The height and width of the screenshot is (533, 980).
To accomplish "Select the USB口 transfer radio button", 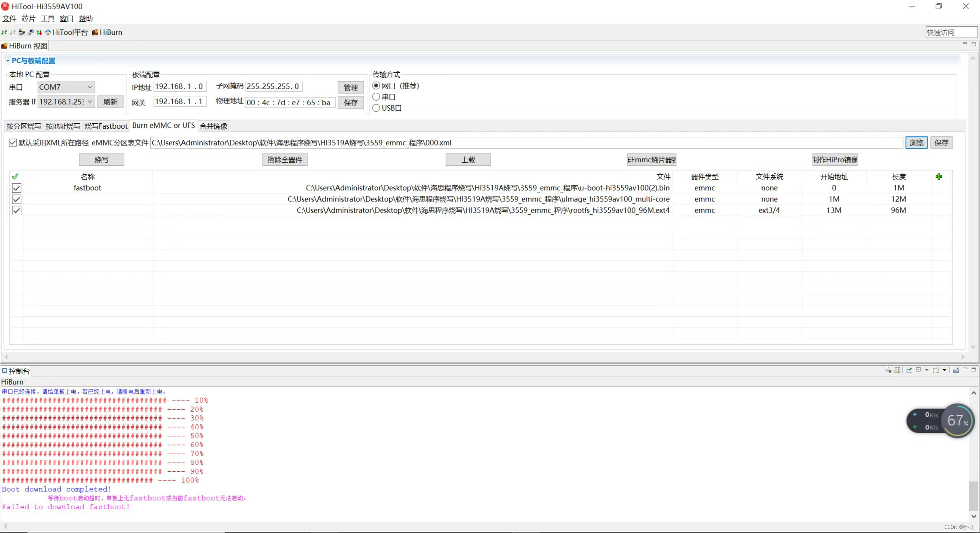I will point(376,108).
